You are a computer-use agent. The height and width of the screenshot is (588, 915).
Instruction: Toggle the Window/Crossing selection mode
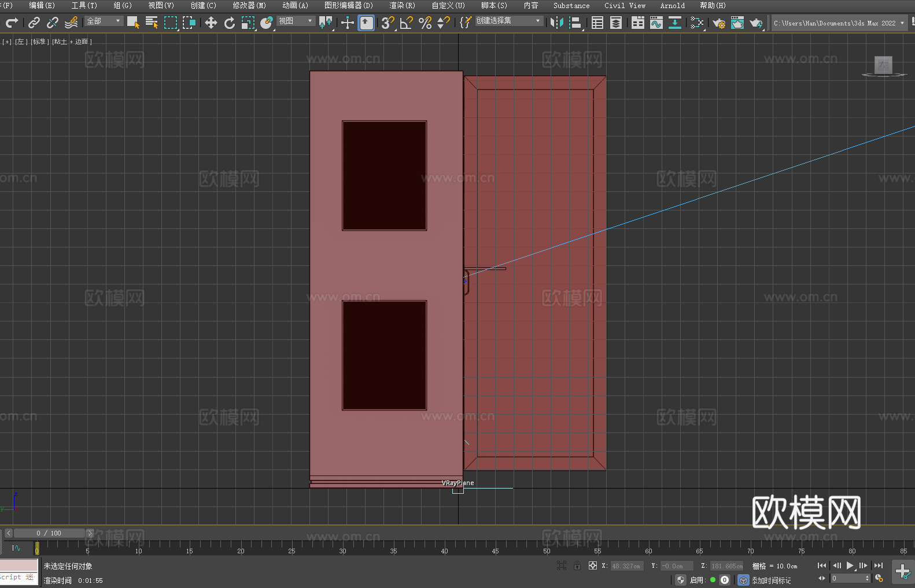coord(189,23)
